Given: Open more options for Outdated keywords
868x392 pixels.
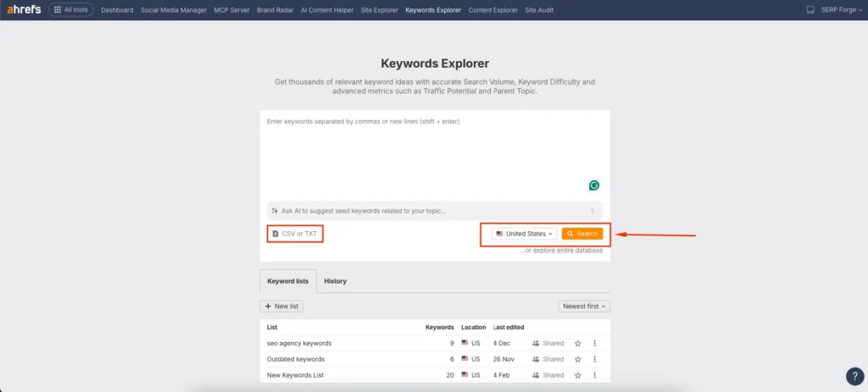Looking at the screenshot, I should [x=594, y=359].
